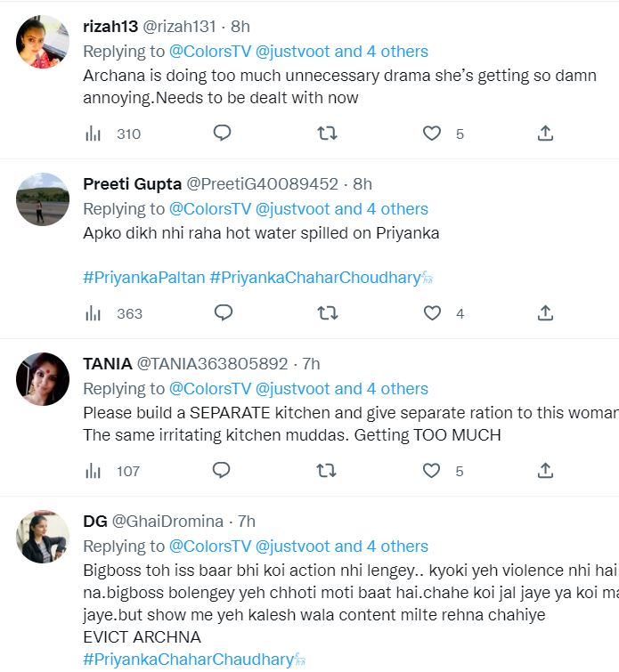Open rizah13's profile picture
The image size is (619, 672).
(x=43, y=42)
